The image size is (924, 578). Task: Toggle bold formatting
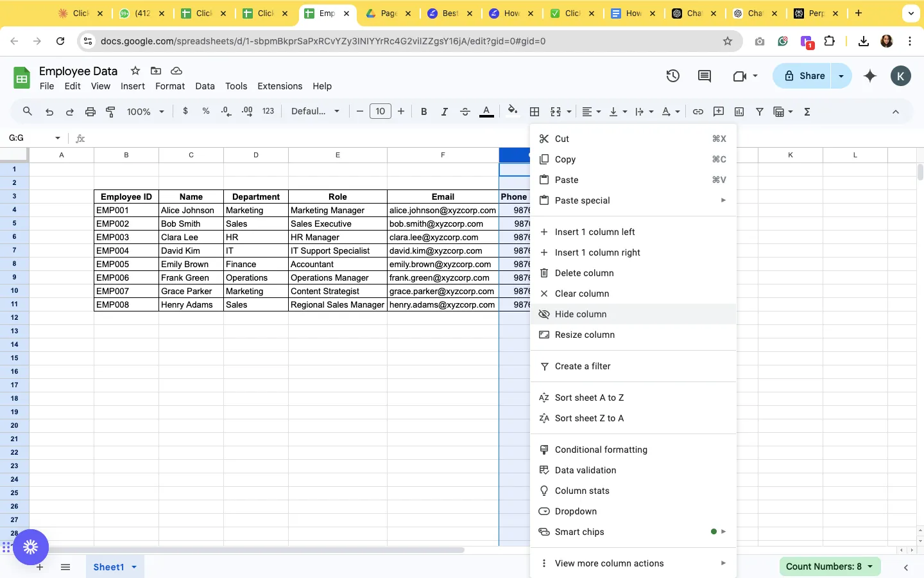(424, 112)
